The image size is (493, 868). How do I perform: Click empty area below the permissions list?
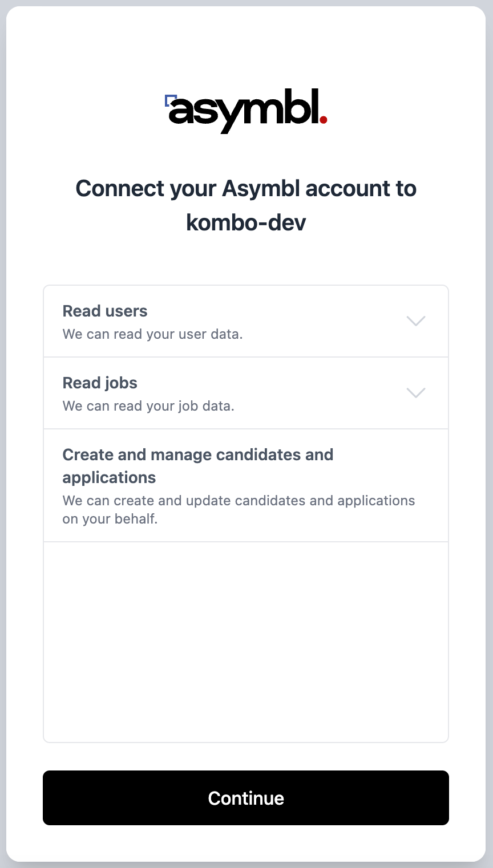coord(246,642)
